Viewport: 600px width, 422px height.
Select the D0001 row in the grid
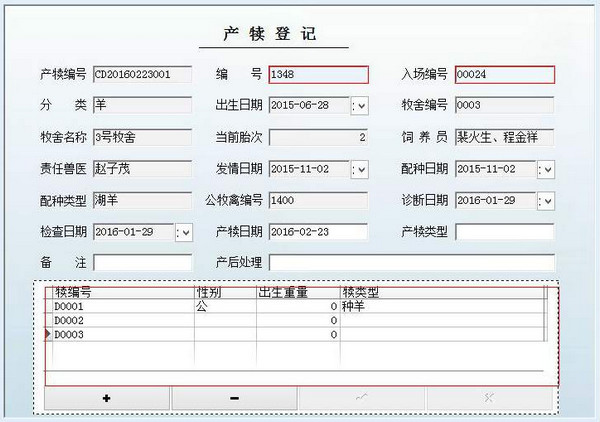pos(120,306)
